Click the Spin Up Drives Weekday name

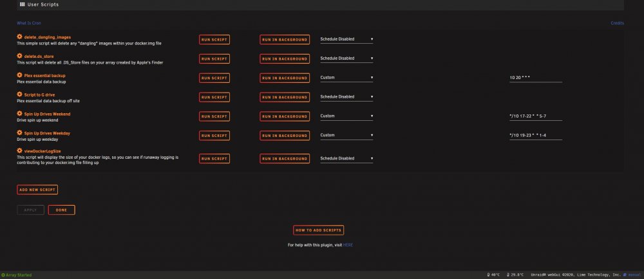click(47, 133)
